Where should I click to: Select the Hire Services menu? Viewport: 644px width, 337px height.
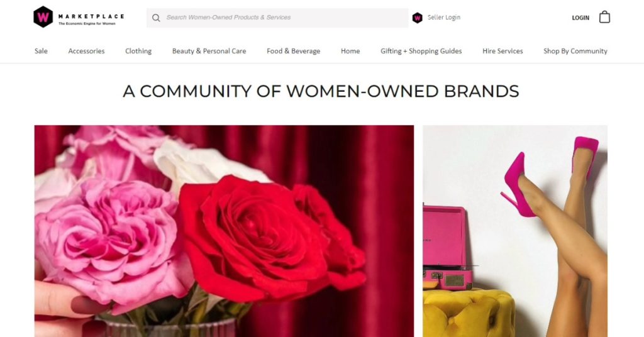tap(502, 51)
